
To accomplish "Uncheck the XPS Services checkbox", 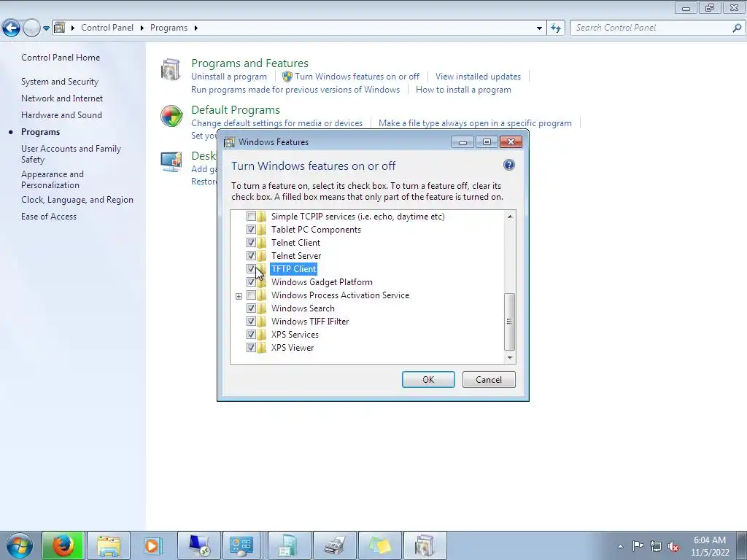I will point(251,334).
